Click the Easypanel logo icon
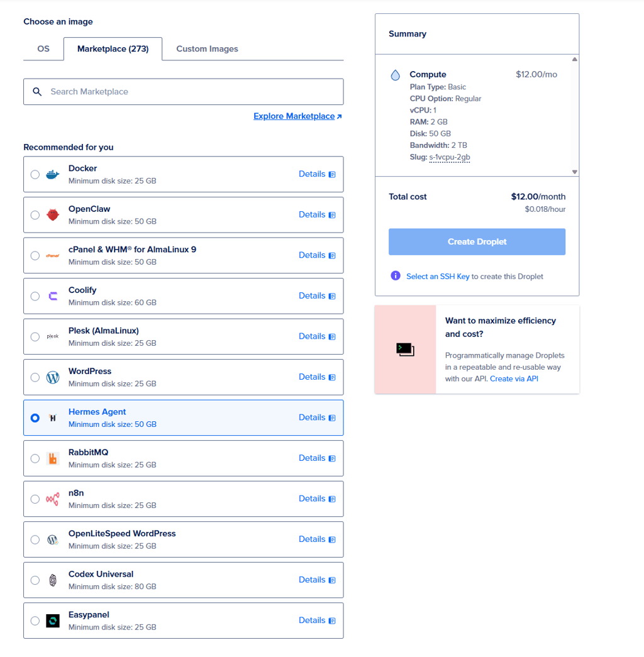This screenshot has height=657, width=644. tap(52, 621)
